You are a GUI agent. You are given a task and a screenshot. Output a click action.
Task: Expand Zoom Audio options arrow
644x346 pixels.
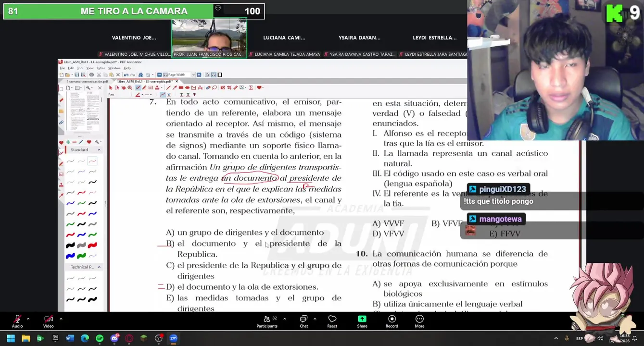pyautogui.click(x=28, y=319)
